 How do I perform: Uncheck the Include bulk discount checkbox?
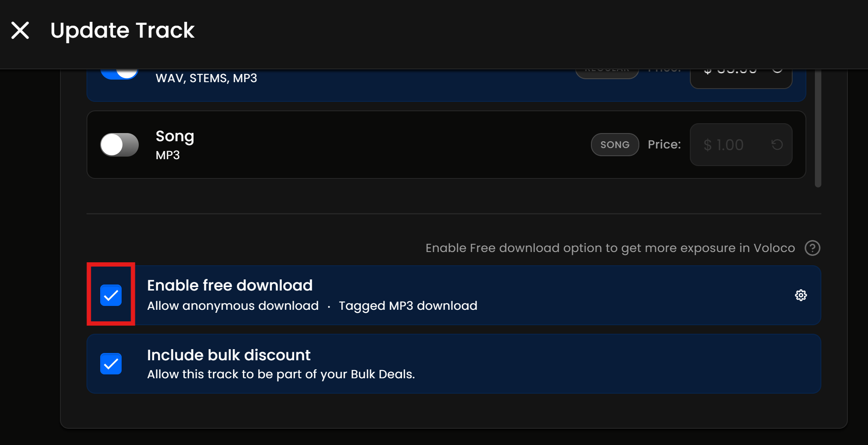111,364
